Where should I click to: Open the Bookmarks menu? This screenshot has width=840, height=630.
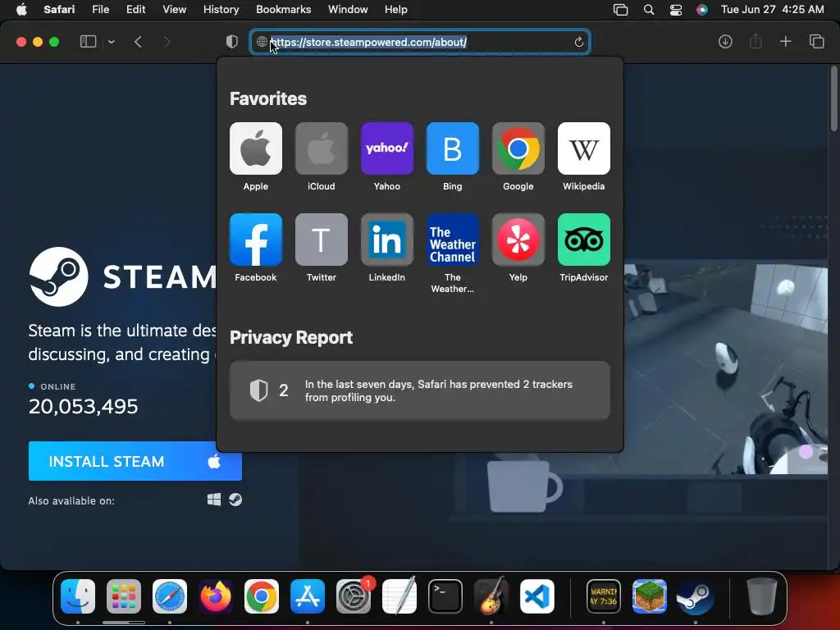(283, 10)
